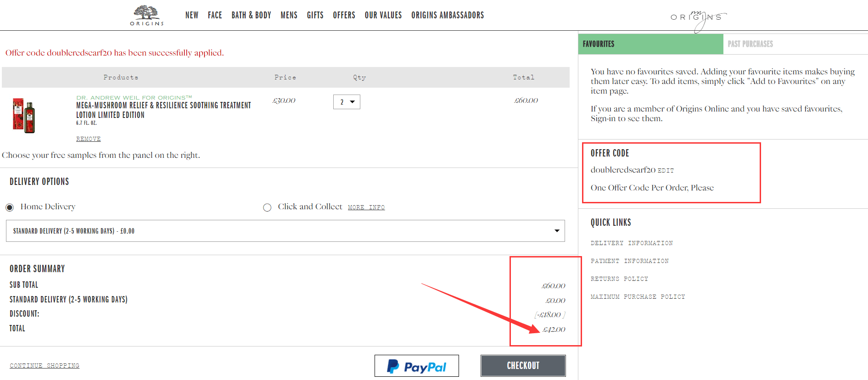
Task: Open MAXIMUM PURCHASE POLICY quick link
Action: click(638, 297)
